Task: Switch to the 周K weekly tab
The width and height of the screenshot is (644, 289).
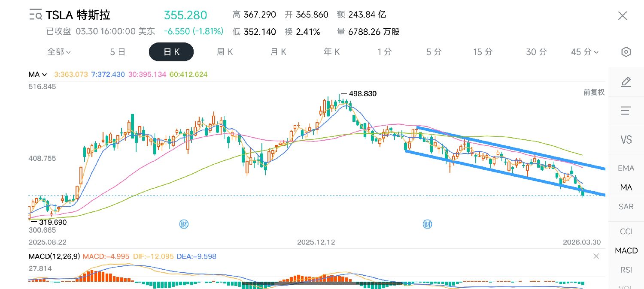Action: (x=225, y=52)
